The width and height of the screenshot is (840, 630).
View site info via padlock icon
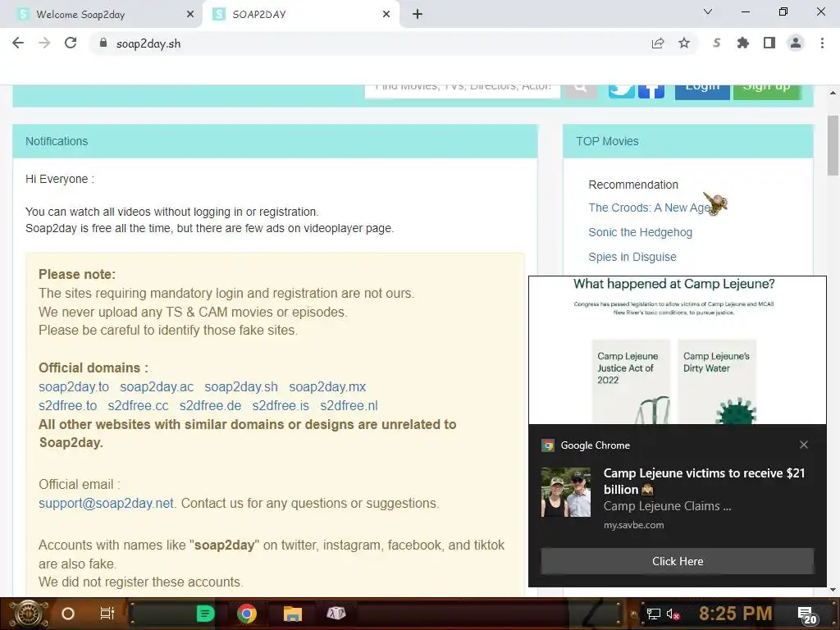pos(103,43)
